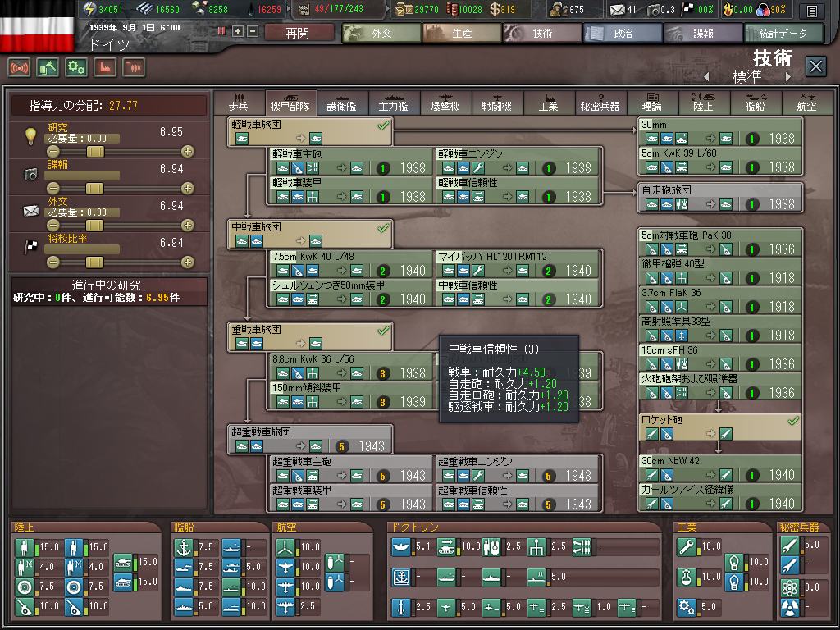Open the 統計データ statistics screen
840x630 pixels.
tap(783, 33)
